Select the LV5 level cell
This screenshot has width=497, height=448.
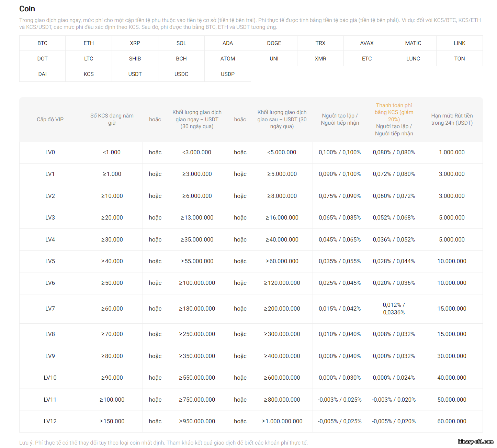point(50,261)
